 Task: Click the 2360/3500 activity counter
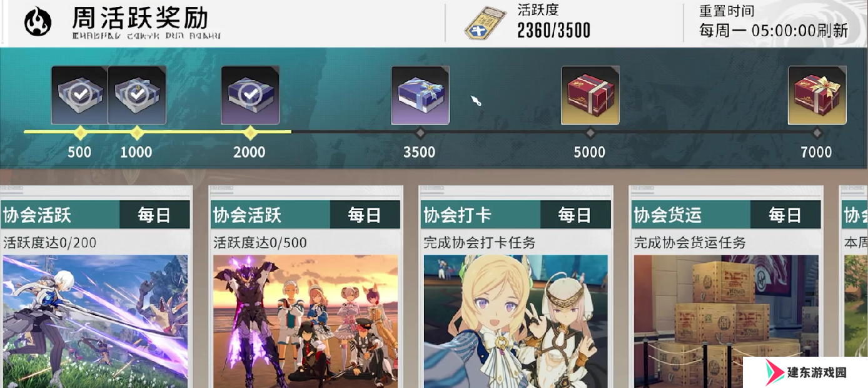(x=554, y=30)
